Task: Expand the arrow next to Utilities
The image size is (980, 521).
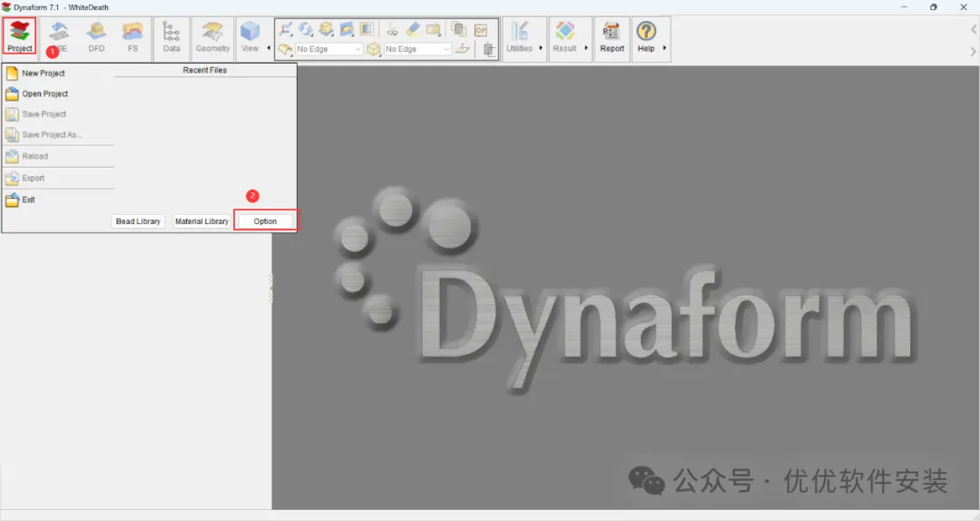Action: click(541, 48)
